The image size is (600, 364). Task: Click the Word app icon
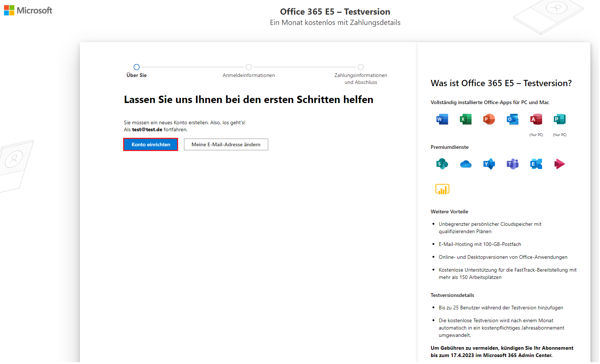[442, 120]
